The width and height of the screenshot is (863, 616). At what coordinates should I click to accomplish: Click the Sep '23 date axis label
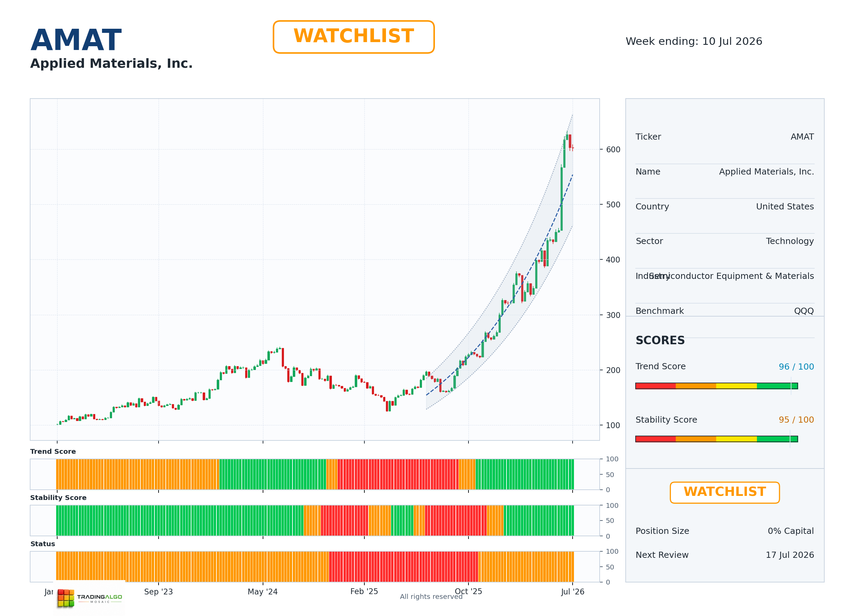[158, 592]
